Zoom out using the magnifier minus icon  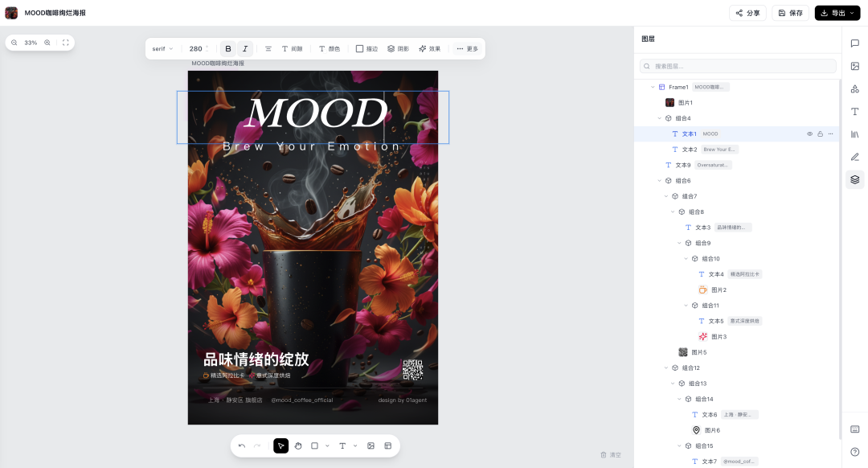pyautogui.click(x=14, y=43)
